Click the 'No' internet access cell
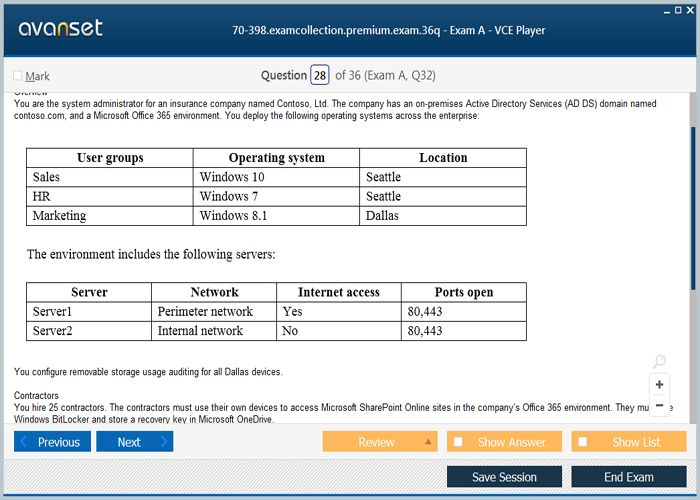This screenshot has height=500, width=700. pyautogui.click(x=339, y=331)
